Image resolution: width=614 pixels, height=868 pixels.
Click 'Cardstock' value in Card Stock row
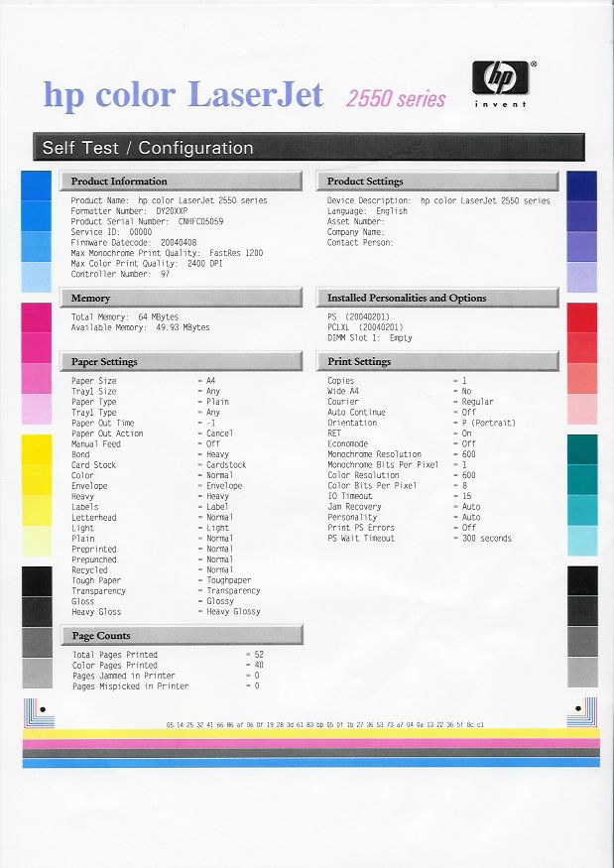click(226, 465)
